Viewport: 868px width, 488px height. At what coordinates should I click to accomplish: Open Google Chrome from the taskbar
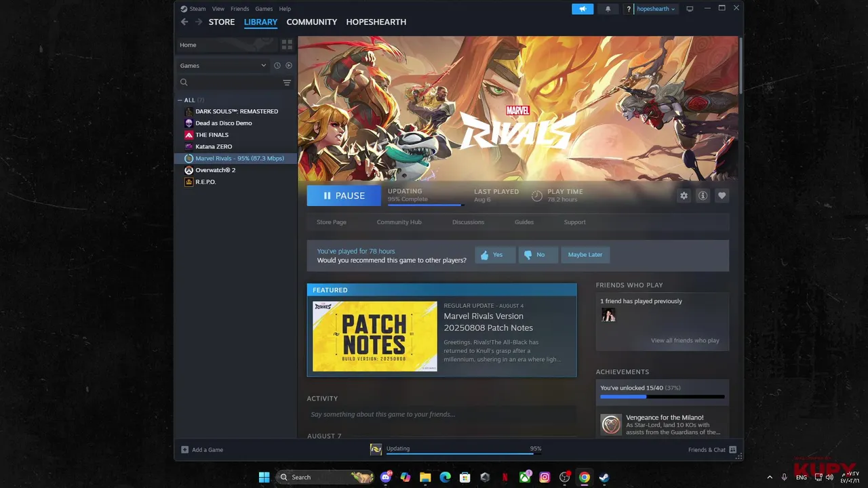[x=584, y=477]
